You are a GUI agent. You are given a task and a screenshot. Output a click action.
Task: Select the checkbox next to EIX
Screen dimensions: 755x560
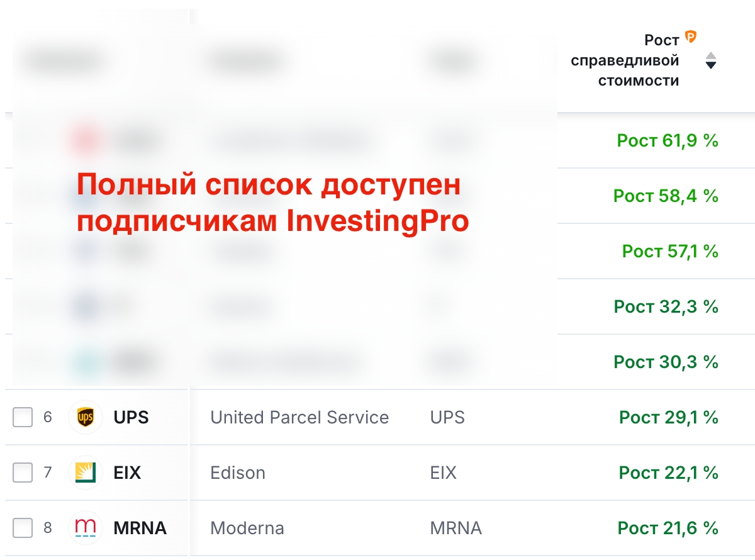23,473
